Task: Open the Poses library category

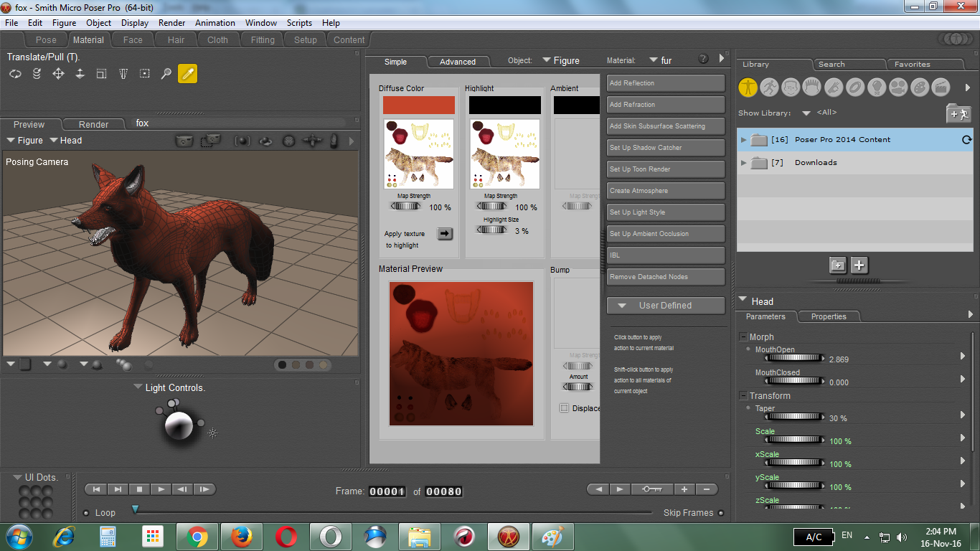Action: click(770, 88)
